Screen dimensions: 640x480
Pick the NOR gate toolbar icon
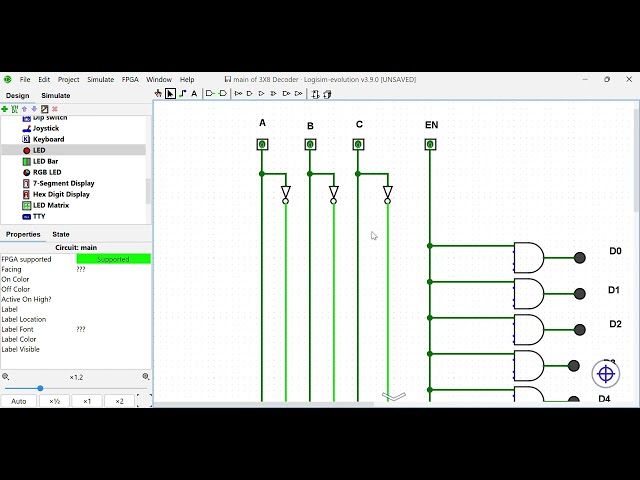[x=298, y=94]
